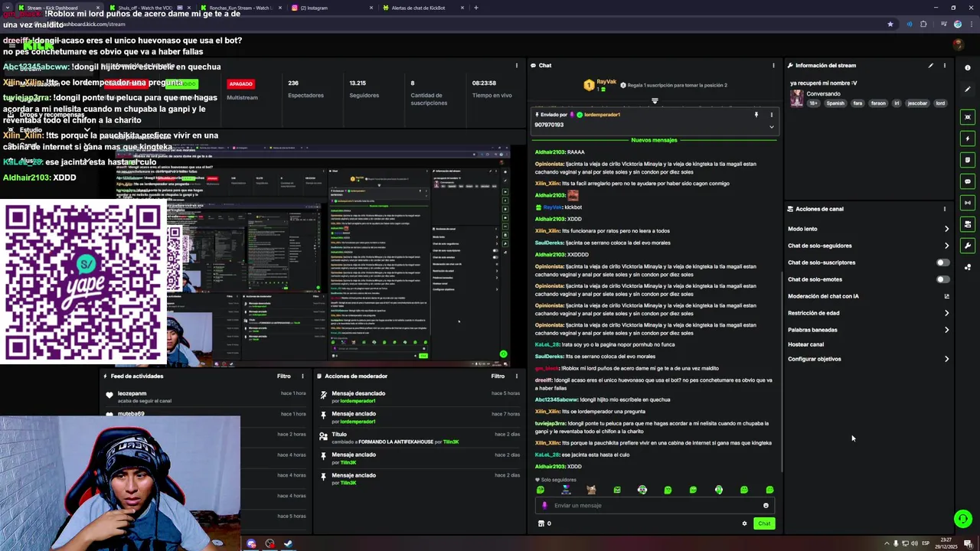Toggle the lightning bolt widget in sidebar

coord(968,139)
